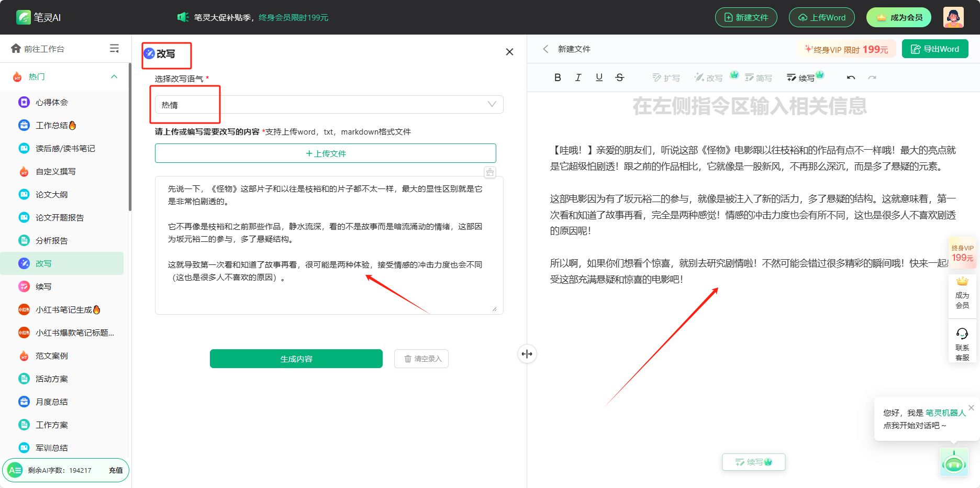Viewport: 980px width, 488px height.
Task: Open 论文大纲 template
Action: pyautogui.click(x=62, y=194)
